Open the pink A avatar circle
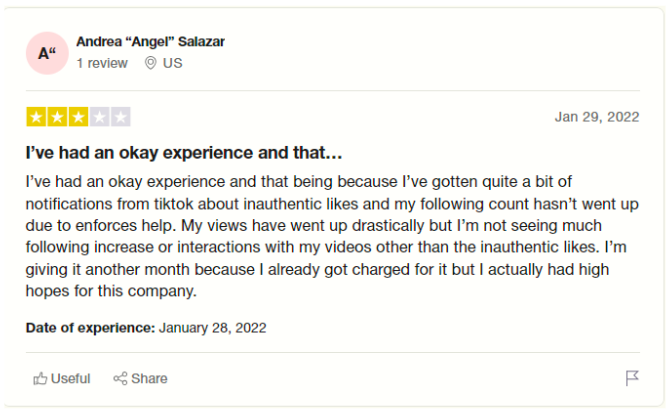 (x=47, y=53)
